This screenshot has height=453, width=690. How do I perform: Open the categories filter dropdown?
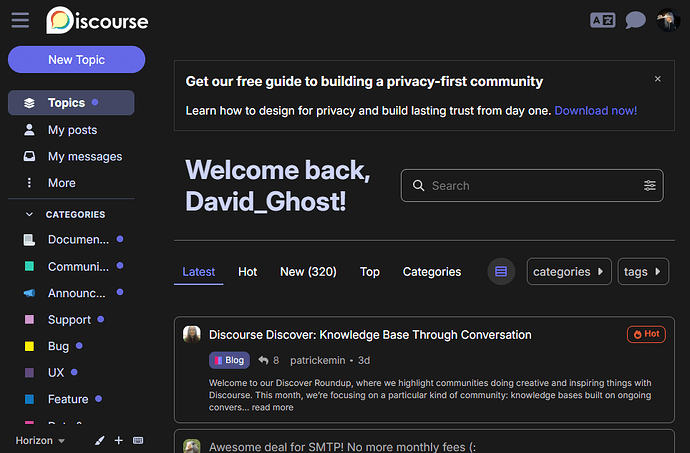[569, 272]
